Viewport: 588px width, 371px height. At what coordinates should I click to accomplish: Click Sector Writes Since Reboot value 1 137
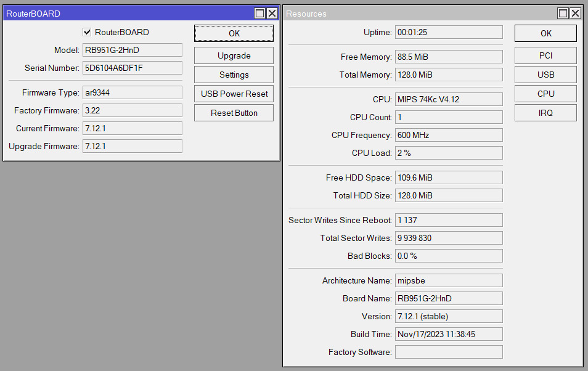click(x=449, y=220)
